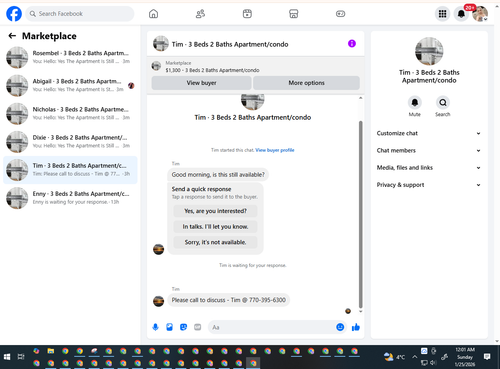Open the View buyer profile link
This screenshot has width=500, height=369.
coord(275,150)
